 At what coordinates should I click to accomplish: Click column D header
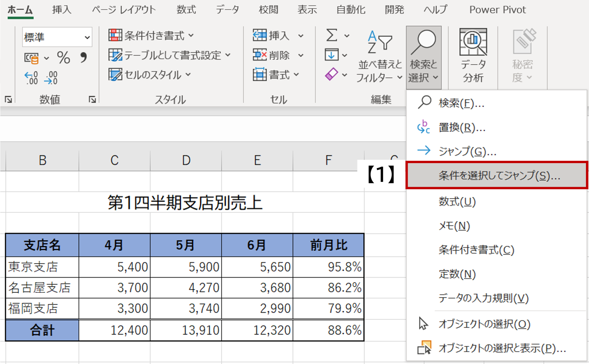(x=186, y=160)
